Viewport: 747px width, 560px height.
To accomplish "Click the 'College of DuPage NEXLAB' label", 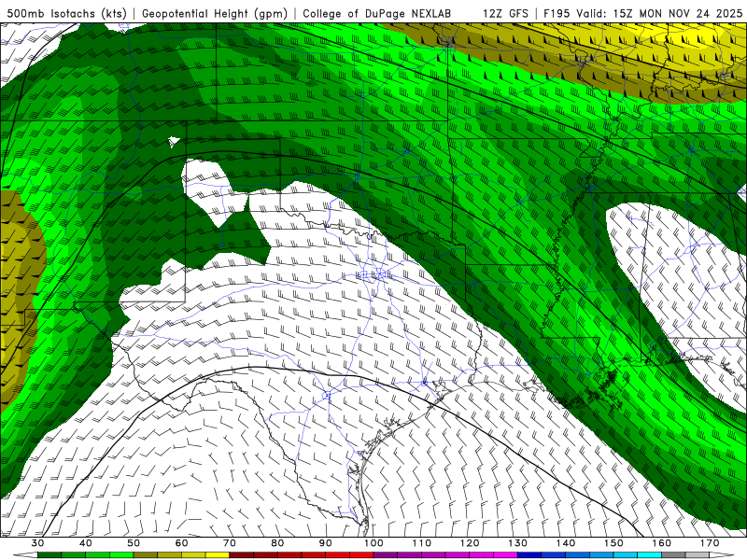I will pos(377,13).
